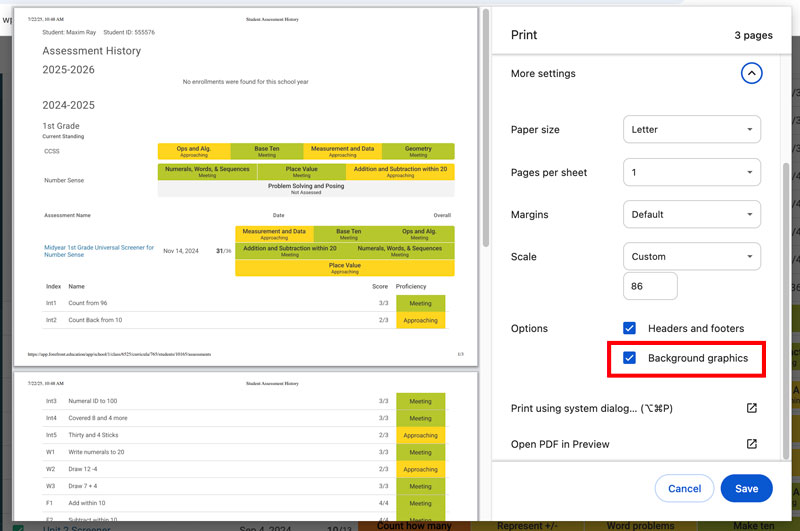Choose the Open PDF in Preview option

[x=560, y=444]
